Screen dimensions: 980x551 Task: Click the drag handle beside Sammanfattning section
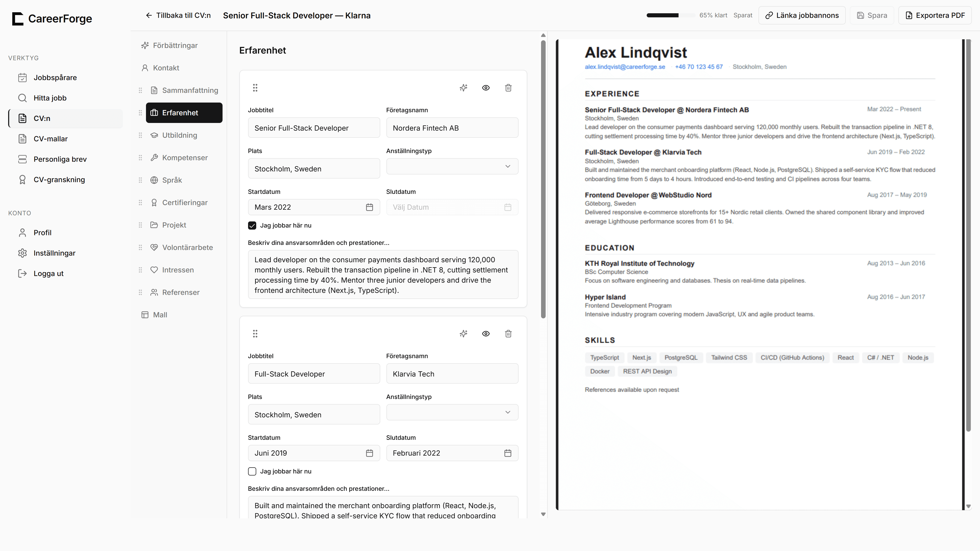[140, 90]
